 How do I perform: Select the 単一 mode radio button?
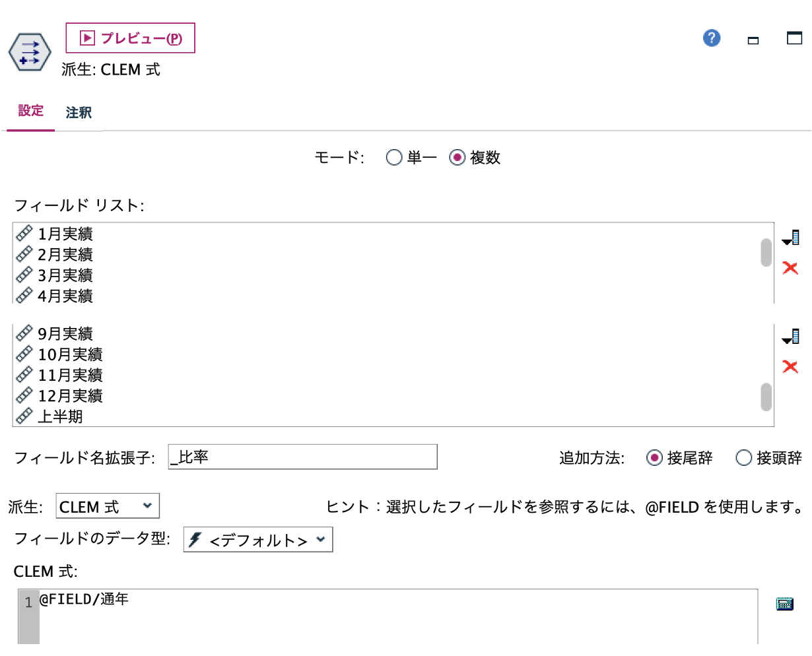pos(394,157)
